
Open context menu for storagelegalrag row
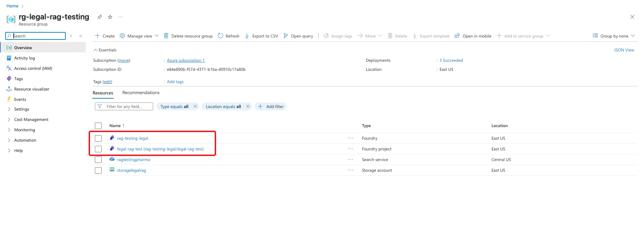pos(350,170)
